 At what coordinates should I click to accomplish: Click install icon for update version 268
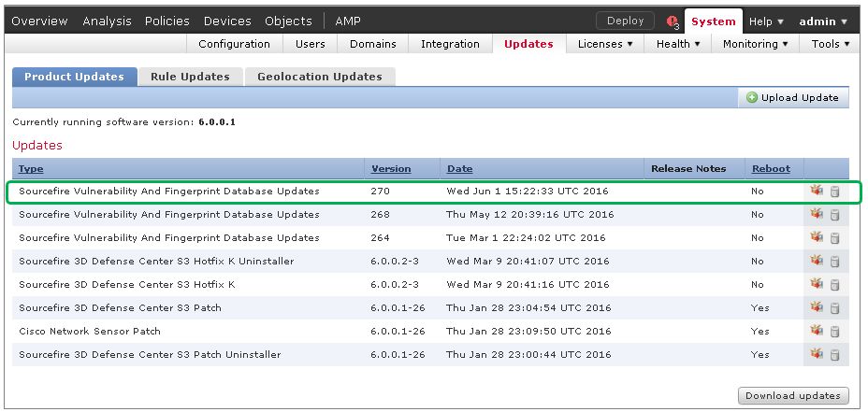click(x=816, y=214)
